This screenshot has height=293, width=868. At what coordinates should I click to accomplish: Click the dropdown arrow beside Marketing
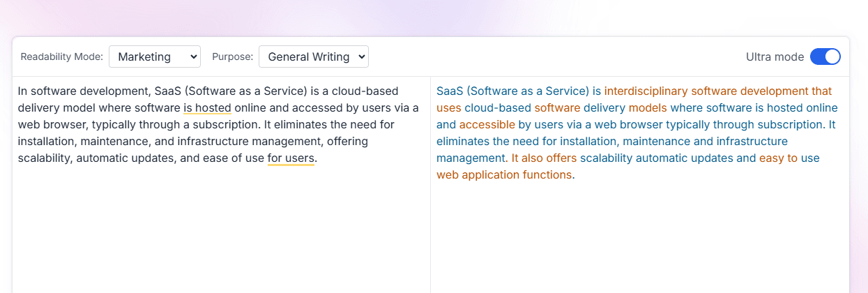click(x=193, y=57)
